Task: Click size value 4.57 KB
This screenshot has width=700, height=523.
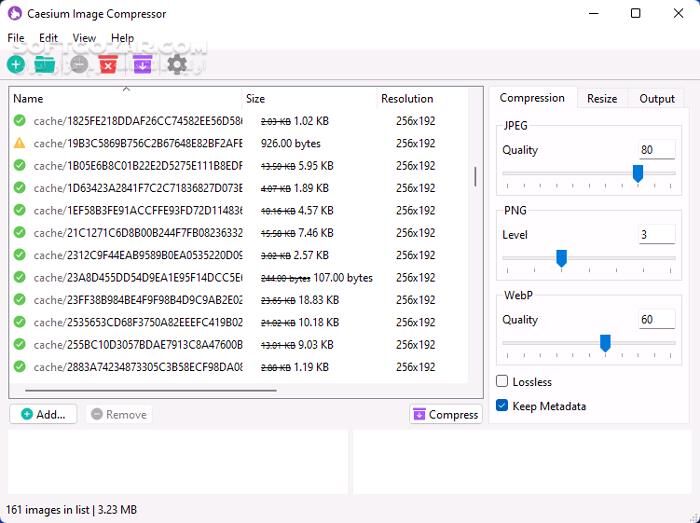Action: (316, 211)
